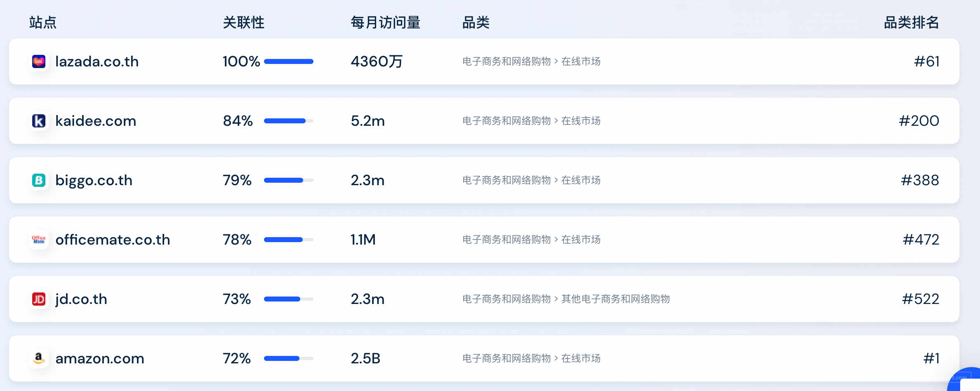Click the 84% relevance bar for Kaidee
The image size is (980, 391).
(x=289, y=121)
